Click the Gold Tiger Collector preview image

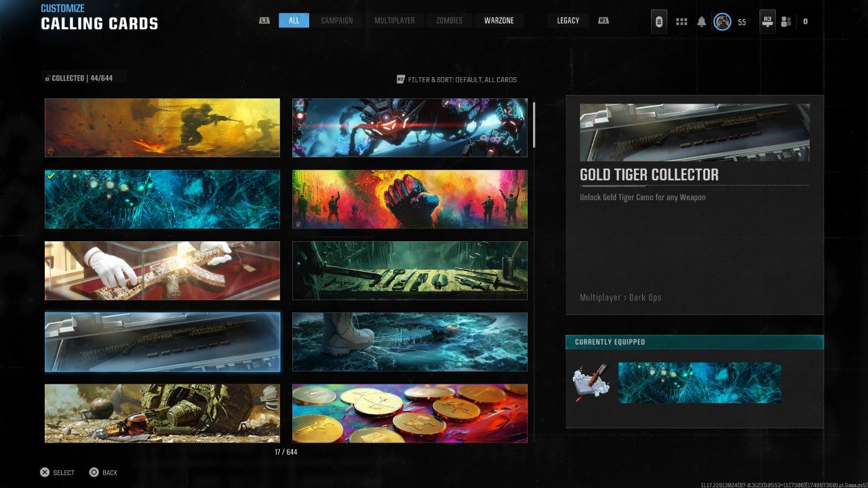(x=694, y=132)
